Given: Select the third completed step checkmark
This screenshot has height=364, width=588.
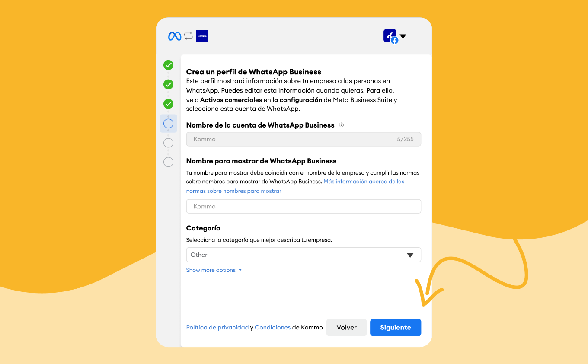Looking at the screenshot, I should [168, 104].
